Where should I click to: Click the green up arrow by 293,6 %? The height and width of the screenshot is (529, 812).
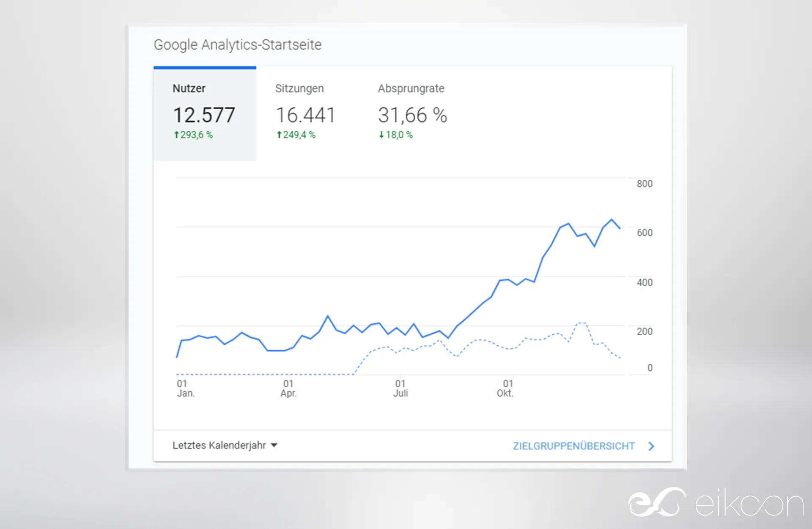click(177, 135)
